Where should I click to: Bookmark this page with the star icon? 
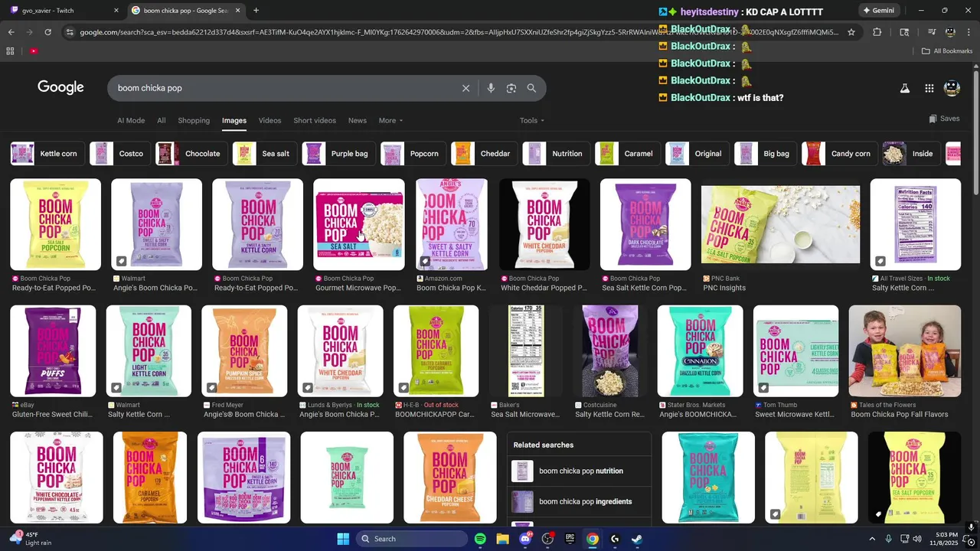click(851, 32)
